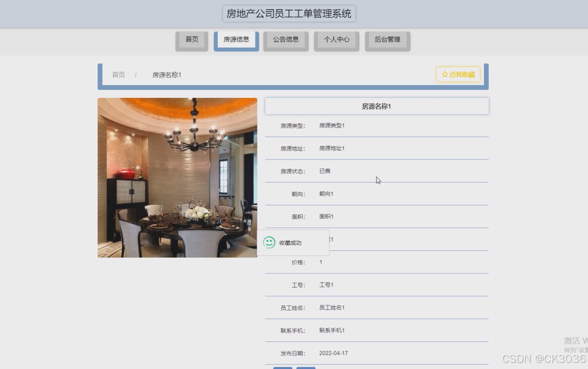Click the 联系手机 label
The height and width of the screenshot is (369, 588).
click(x=293, y=331)
